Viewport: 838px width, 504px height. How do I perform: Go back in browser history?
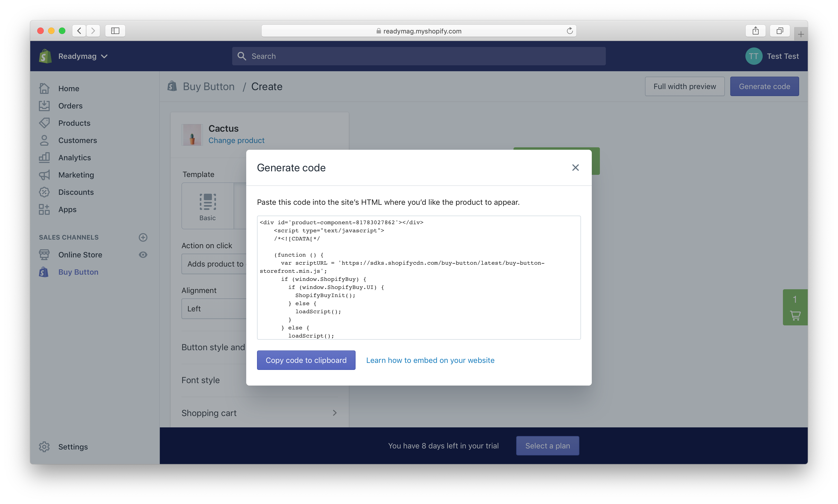(79, 31)
